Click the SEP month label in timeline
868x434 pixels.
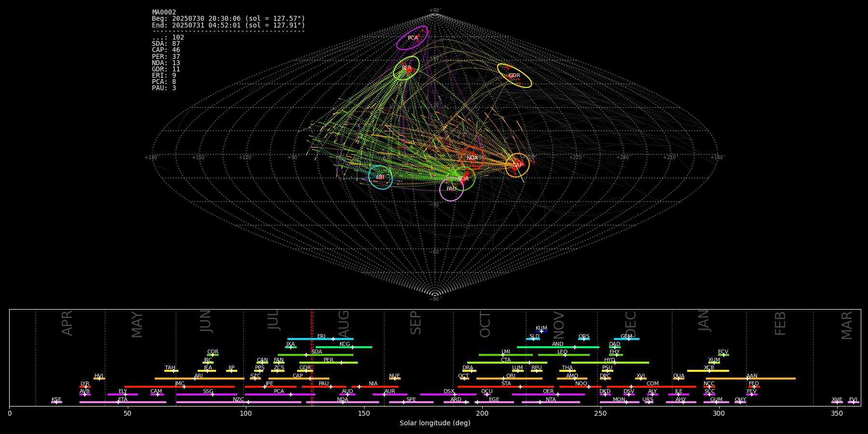click(x=416, y=323)
